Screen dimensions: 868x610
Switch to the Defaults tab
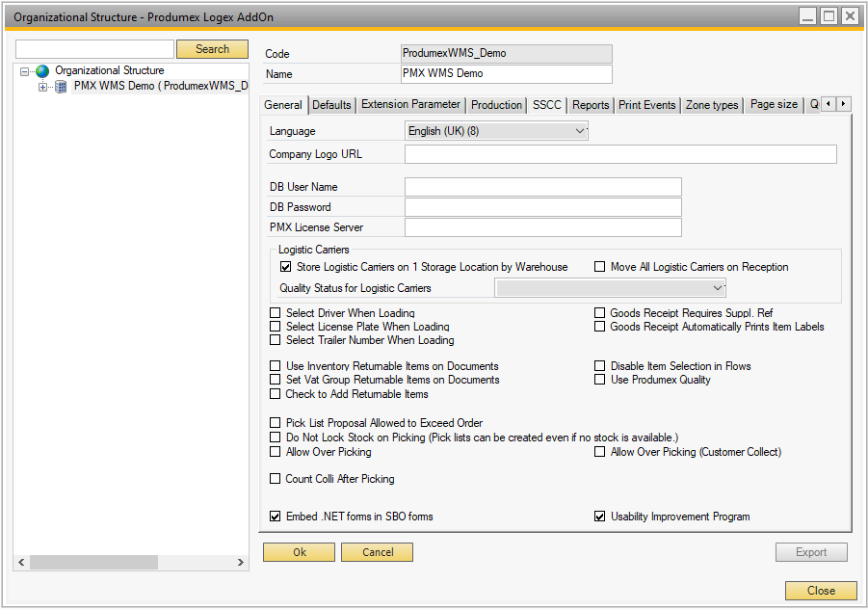coord(331,105)
